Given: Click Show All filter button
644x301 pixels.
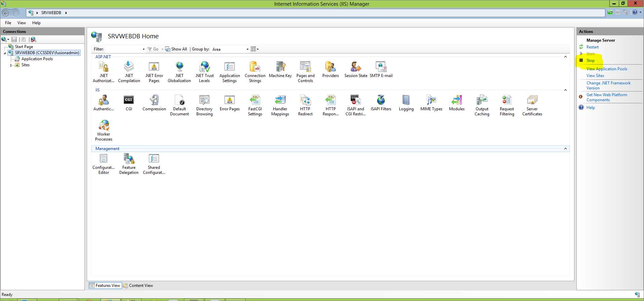Looking at the screenshot, I should pos(176,49).
